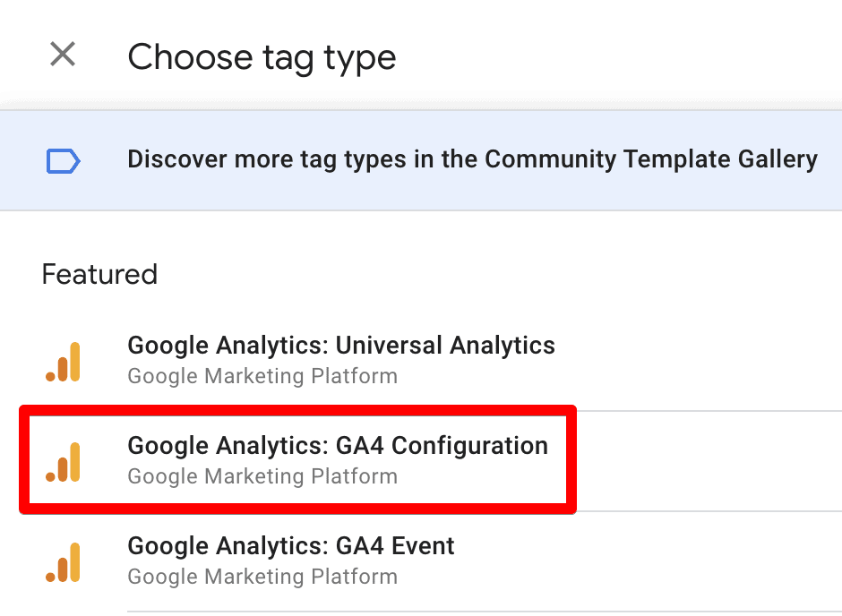842x616 pixels.
Task: Select the Google Analytics: GA4 Configuration tag
Action: 339,445
